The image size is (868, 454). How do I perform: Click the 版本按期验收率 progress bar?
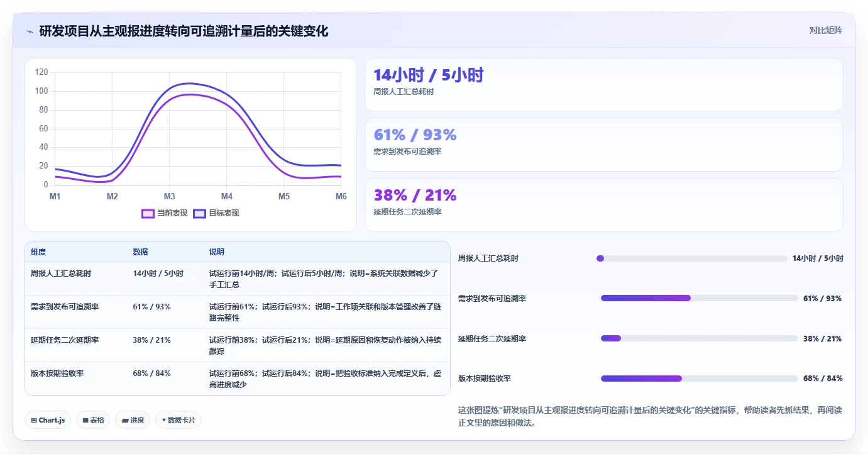click(700, 379)
